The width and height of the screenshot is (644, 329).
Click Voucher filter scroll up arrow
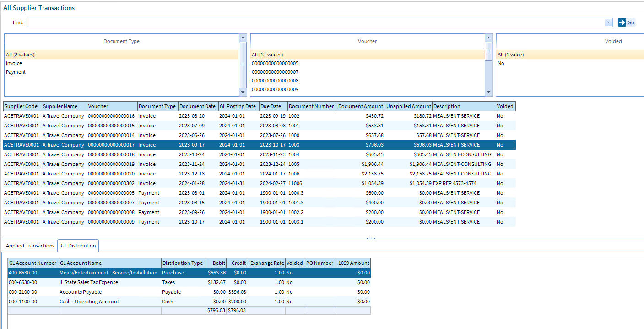coord(488,38)
